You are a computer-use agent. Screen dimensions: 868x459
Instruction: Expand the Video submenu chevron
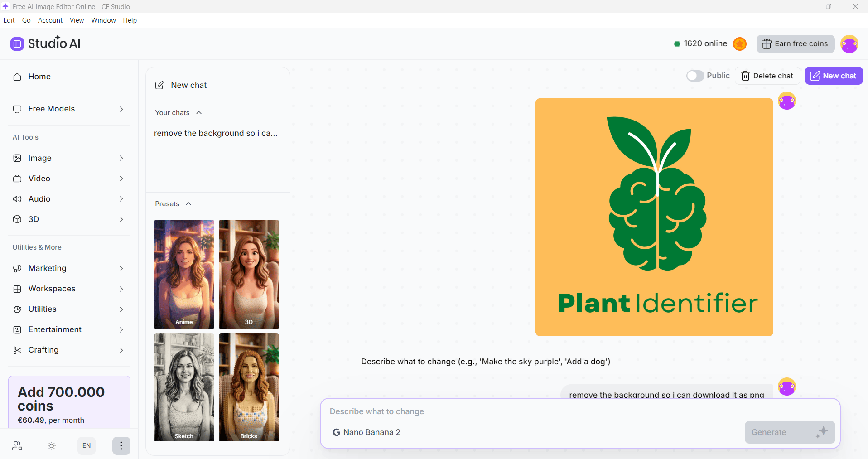121,179
